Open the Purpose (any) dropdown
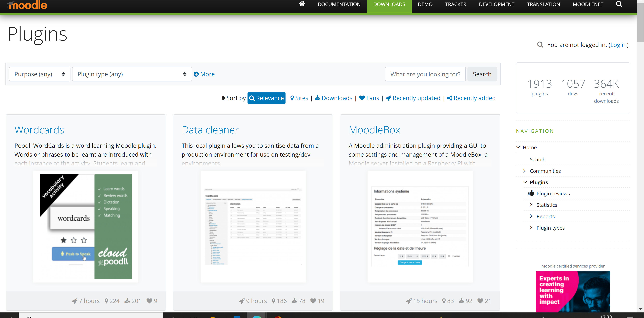This screenshot has width=644, height=318. (40, 74)
